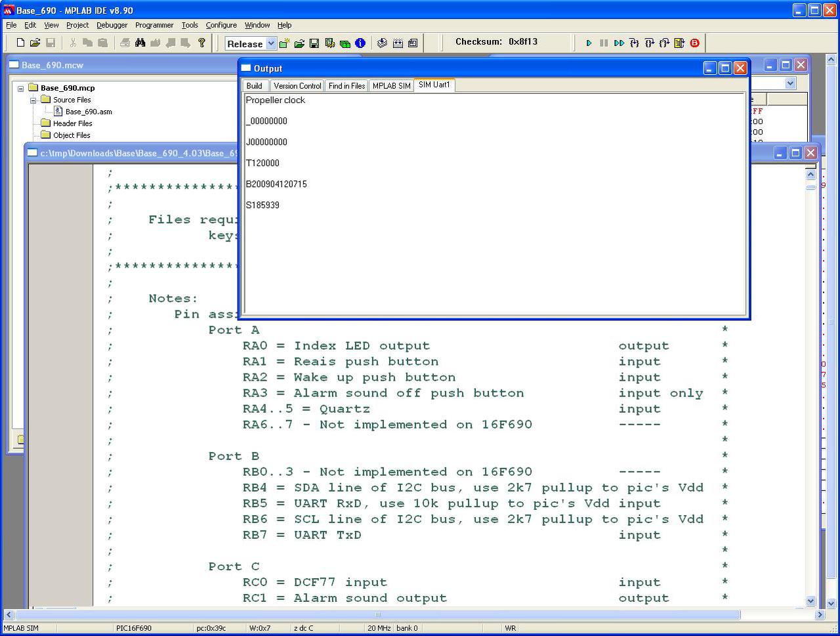Maximize the Output window
Screen dimensions: 840x636
pyautogui.click(x=725, y=68)
